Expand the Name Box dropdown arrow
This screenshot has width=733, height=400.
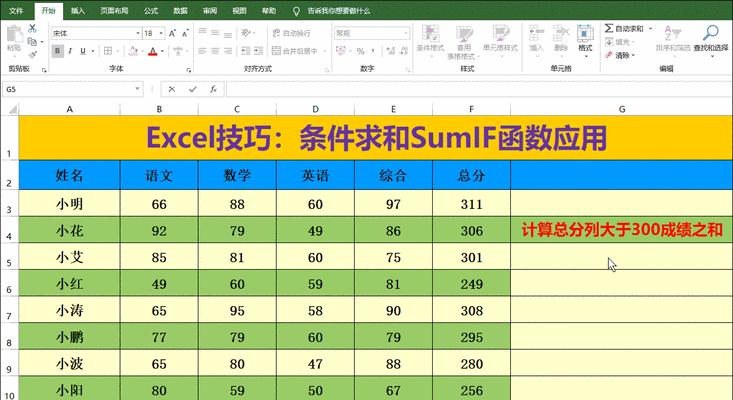point(137,89)
